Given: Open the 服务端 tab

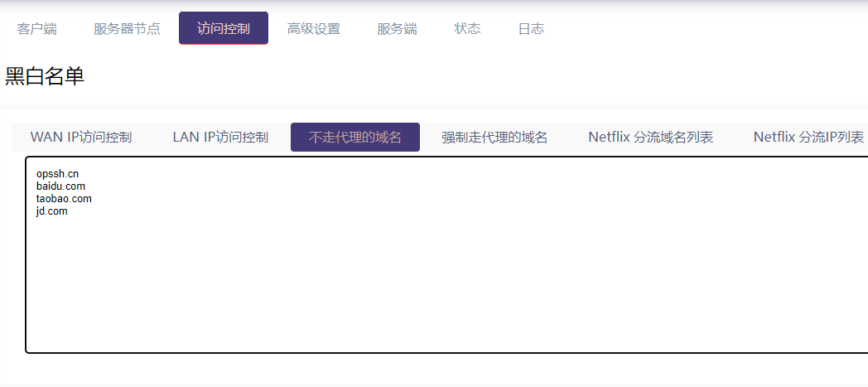Looking at the screenshot, I should [x=397, y=29].
